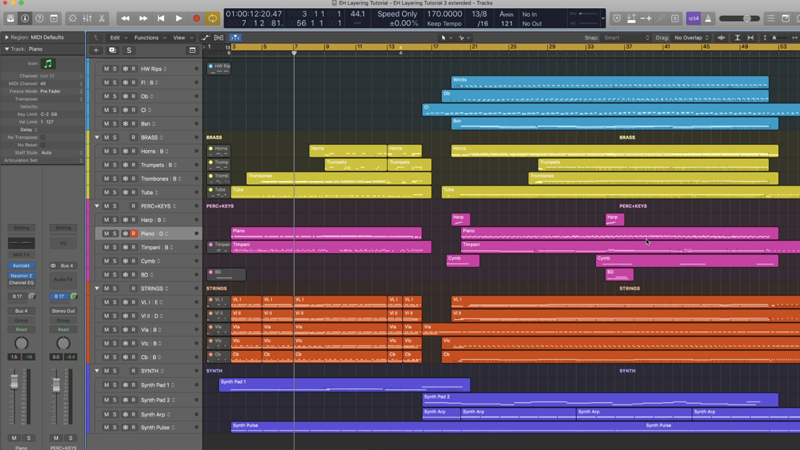Open the Mixer faders button

pos(87,18)
